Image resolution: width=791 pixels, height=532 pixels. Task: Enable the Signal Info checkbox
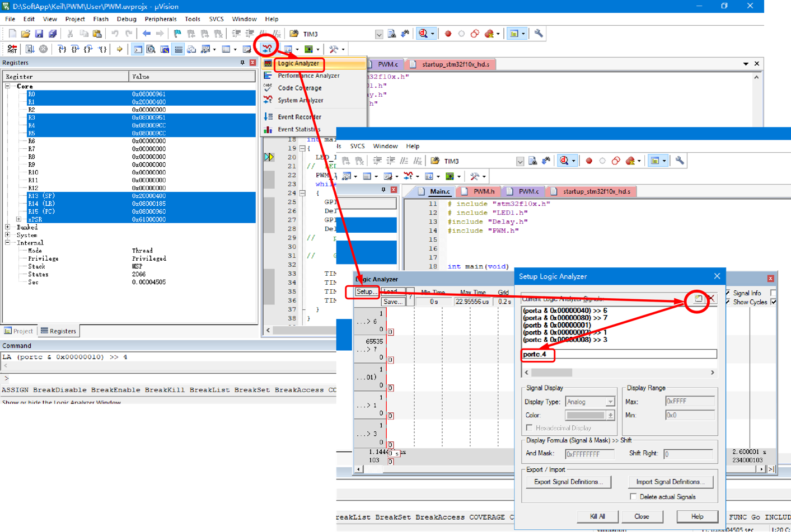pyautogui.click(x=774, y=293)
